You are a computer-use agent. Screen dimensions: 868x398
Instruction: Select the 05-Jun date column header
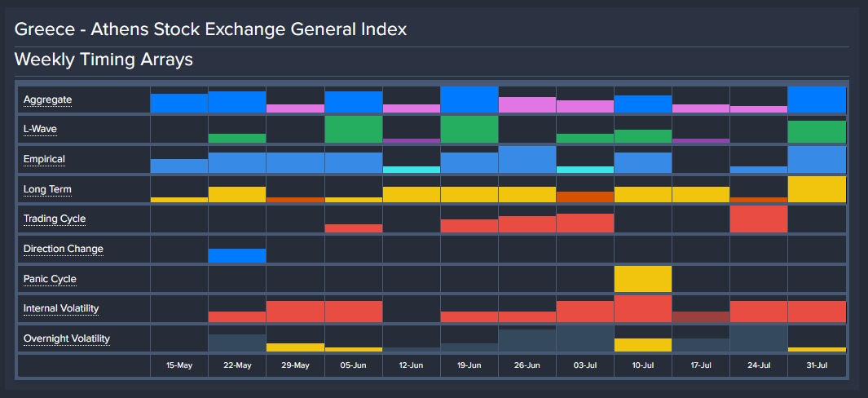353,366
